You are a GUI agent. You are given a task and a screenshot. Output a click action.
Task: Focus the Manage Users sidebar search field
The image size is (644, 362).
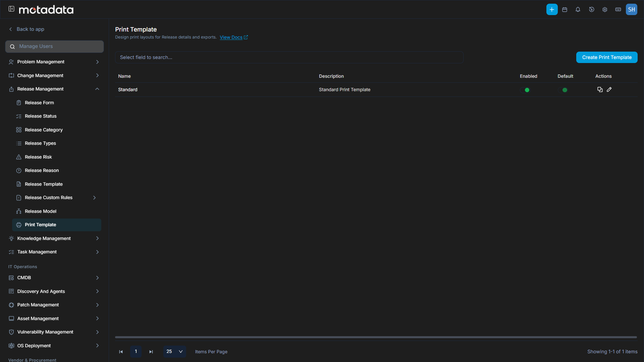54,47
